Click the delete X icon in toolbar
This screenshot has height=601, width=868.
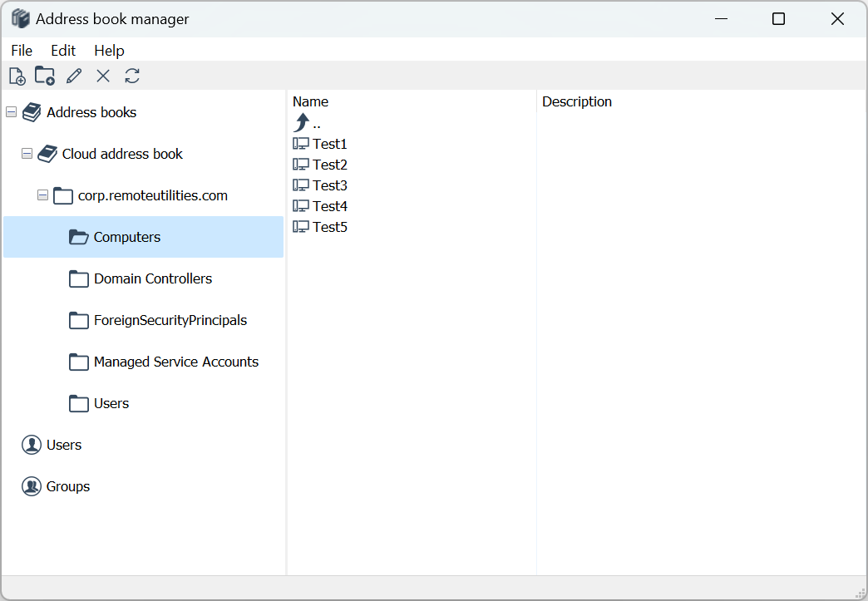(x=103, y=76)
